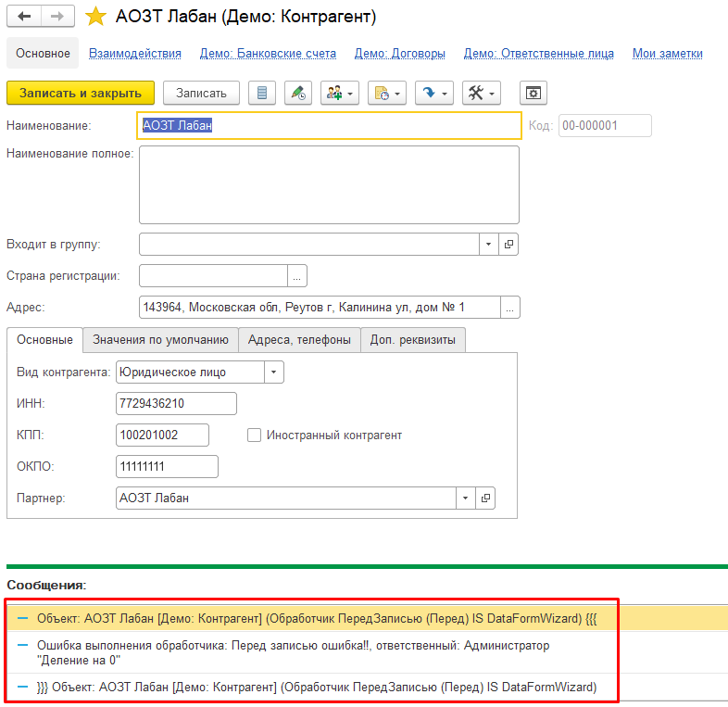The image size is (728, 707).
Task: Open the Партнер item icon
Action: [485, 498]
